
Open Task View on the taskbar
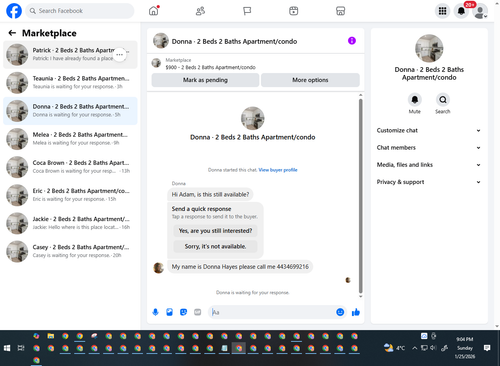click(x=21, y=348)
